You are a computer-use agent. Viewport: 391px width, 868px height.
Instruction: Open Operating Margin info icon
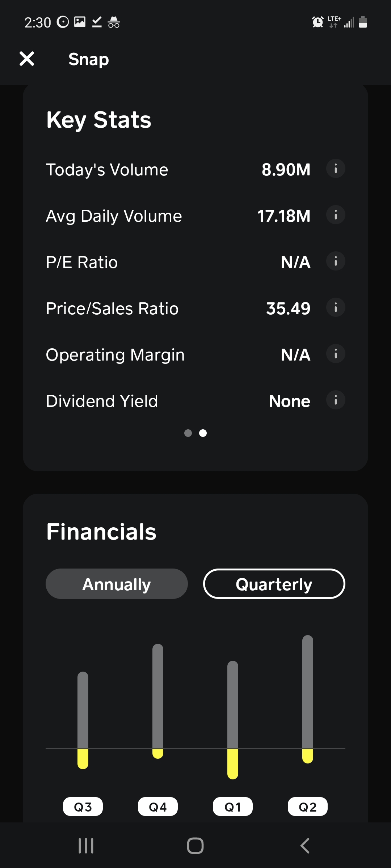click(336, 354)
